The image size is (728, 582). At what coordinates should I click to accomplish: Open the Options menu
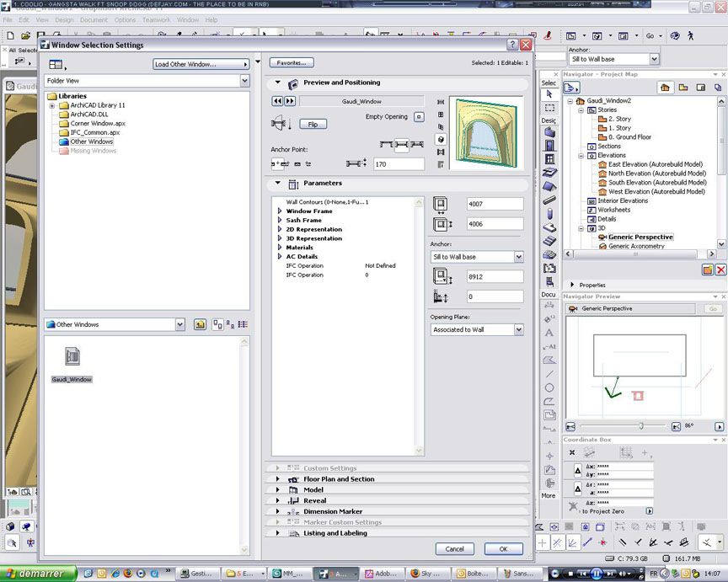pyautogui.click(x=125, y=19)
